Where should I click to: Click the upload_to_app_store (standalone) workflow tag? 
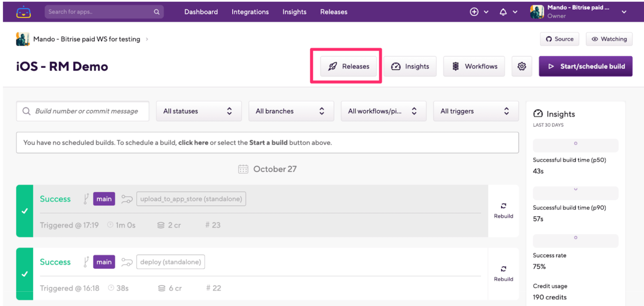pyautogui.click(x=191, y=199)
